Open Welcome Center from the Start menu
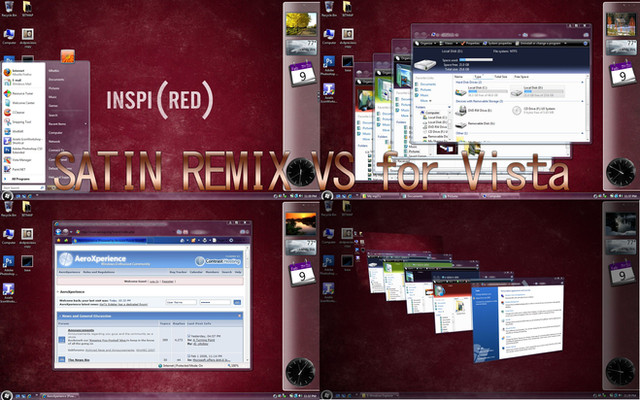This screenshot has height=400, width=640. click(23, 103)
